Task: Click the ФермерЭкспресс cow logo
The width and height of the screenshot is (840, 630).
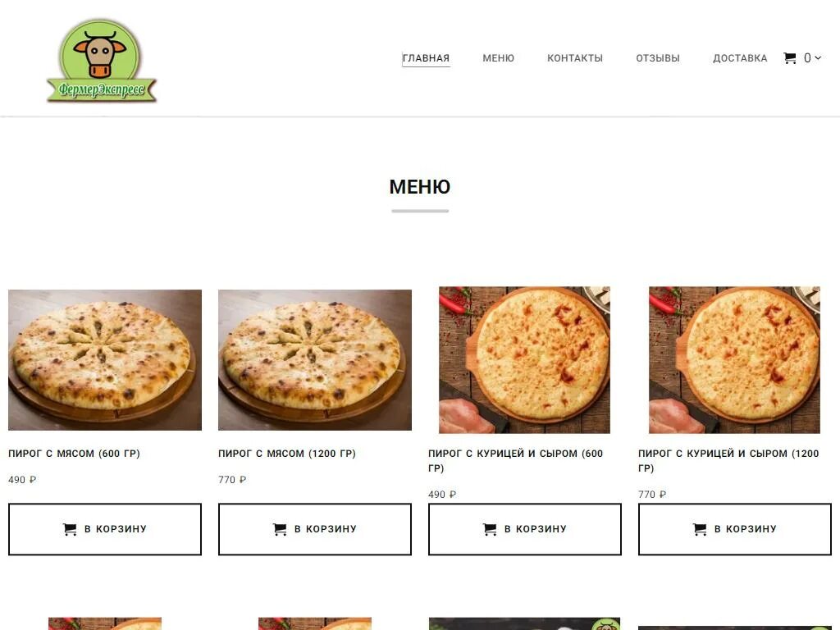Action: [x=101, y=61]
